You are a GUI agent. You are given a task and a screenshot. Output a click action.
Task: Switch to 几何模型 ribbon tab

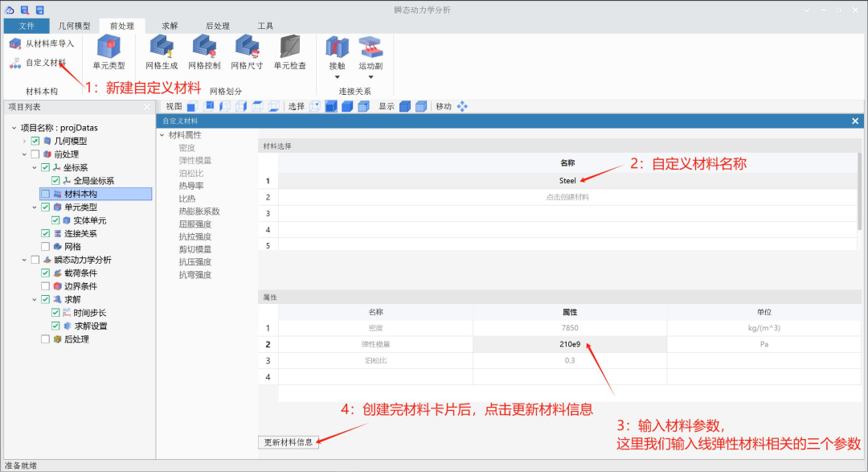pos(74,26)
